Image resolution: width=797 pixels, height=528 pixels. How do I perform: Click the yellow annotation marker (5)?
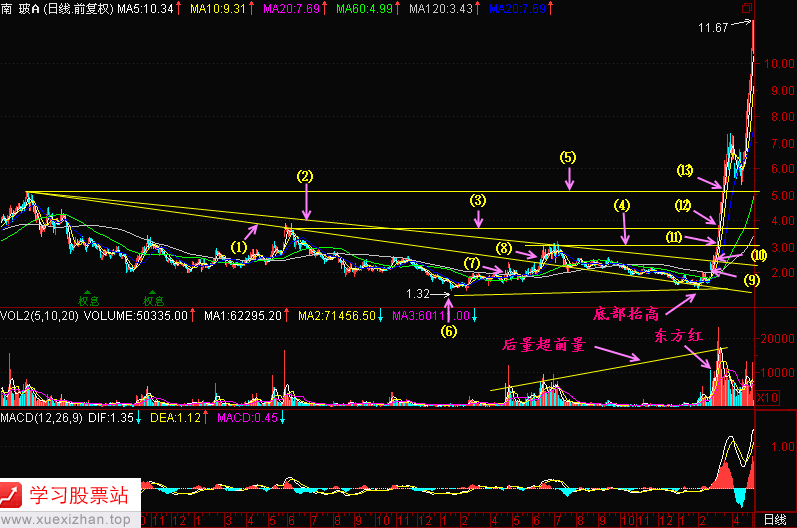[x=567, y=157]
